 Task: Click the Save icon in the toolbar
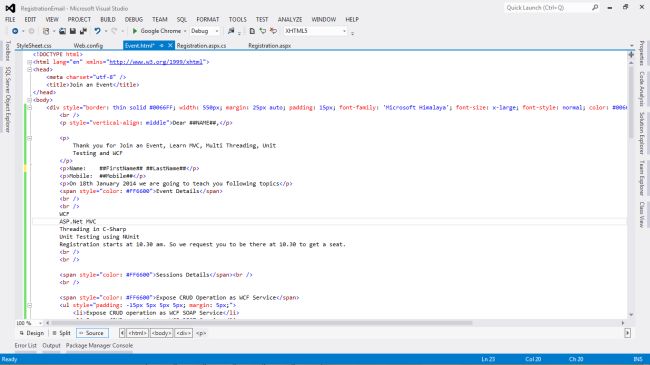coord(73,31)
